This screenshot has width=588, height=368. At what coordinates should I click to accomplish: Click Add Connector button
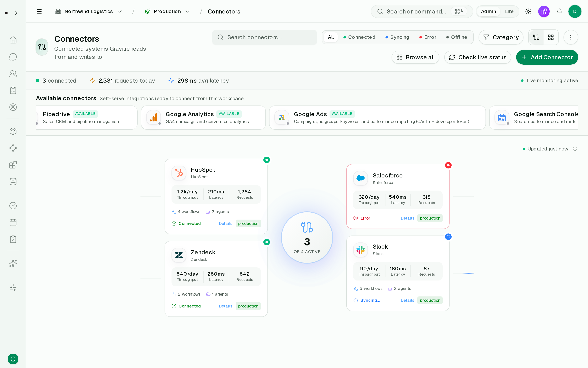(547, 57)
